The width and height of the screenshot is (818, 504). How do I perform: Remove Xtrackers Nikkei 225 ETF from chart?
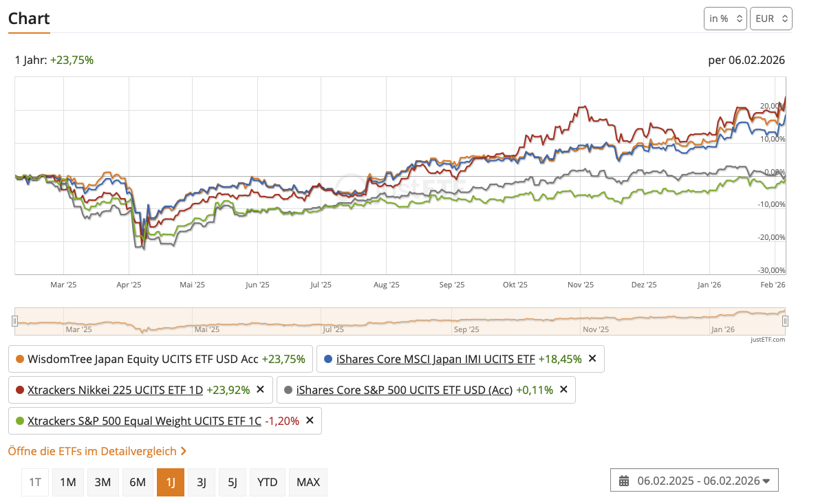(260, 390)
